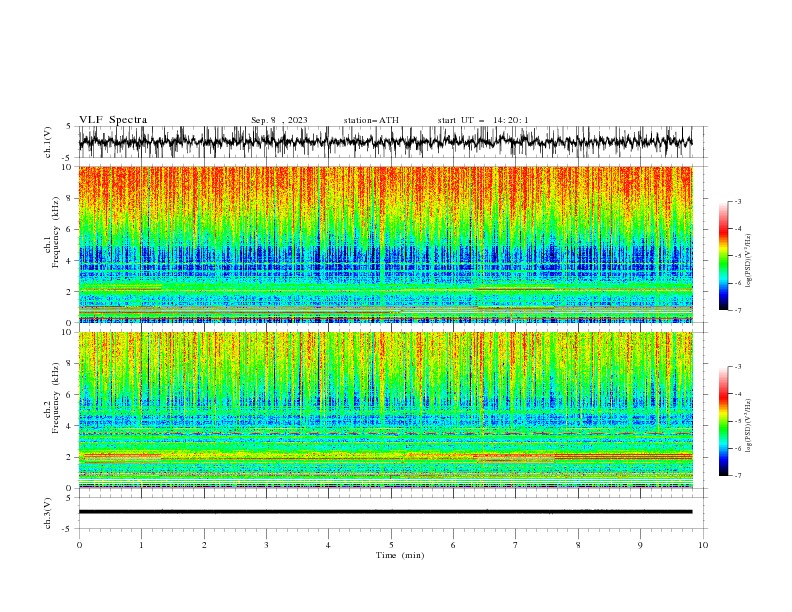Click inside the ch.2 spectrogram panel

click(385, 410)
